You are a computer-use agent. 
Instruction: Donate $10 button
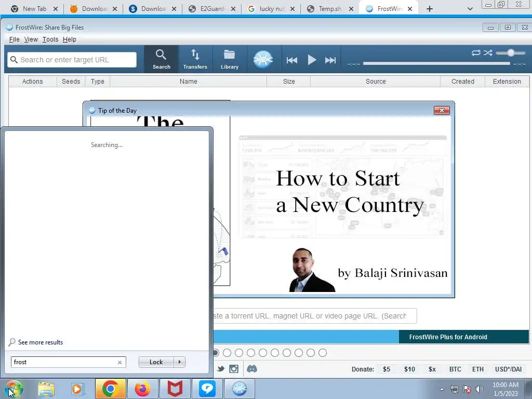tap(409, 369)
